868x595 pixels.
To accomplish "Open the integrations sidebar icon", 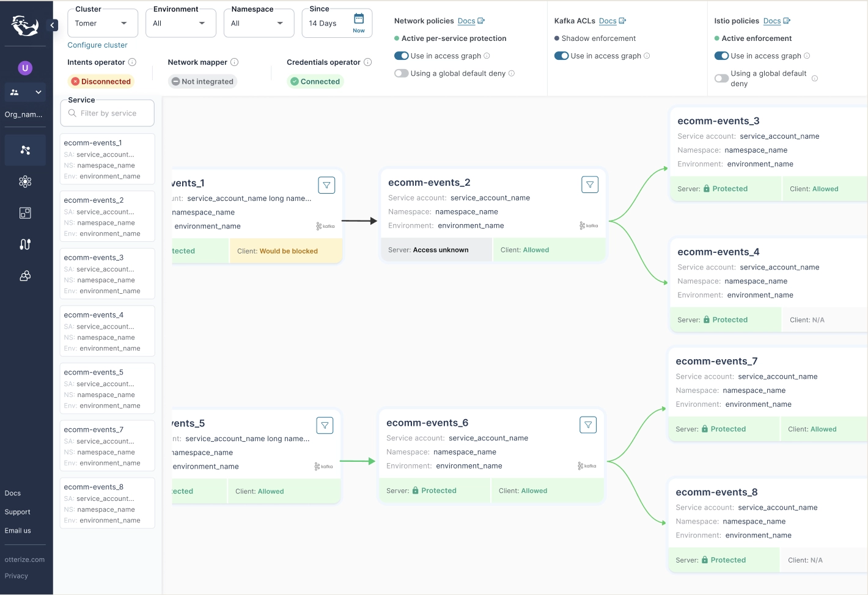I will tap(25, 244).
